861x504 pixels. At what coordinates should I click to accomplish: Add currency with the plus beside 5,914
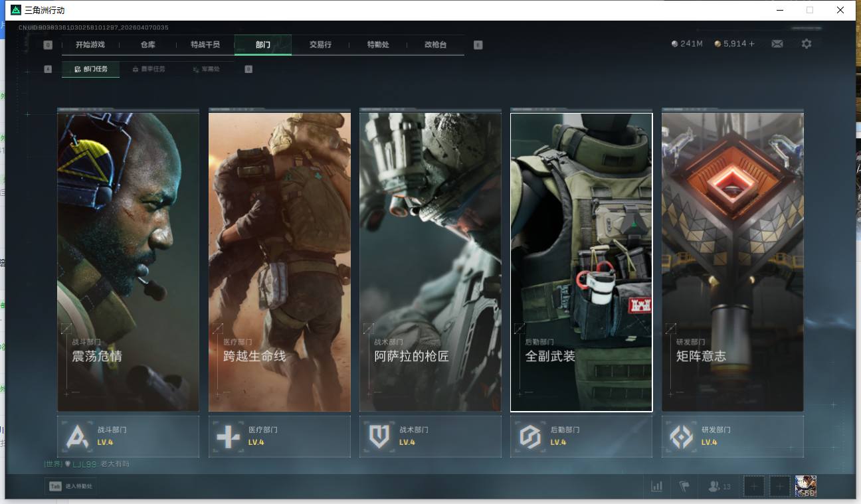point(752,44)
